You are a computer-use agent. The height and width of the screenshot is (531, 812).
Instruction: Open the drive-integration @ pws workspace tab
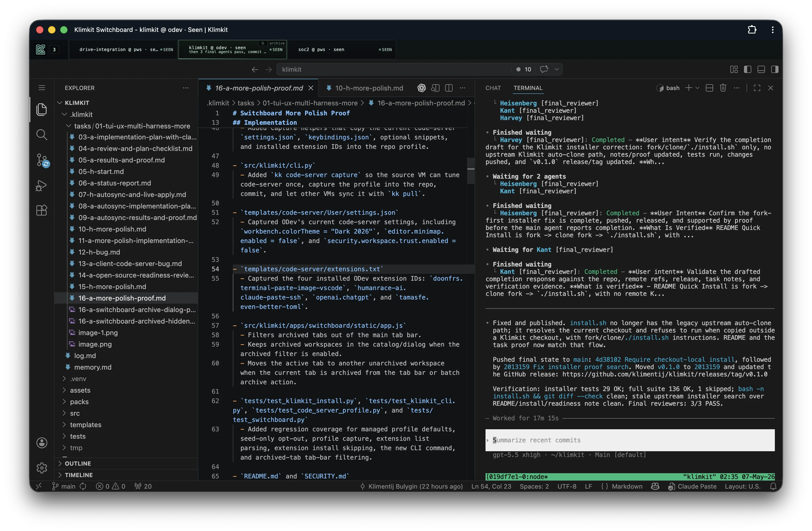coord(123,49)
